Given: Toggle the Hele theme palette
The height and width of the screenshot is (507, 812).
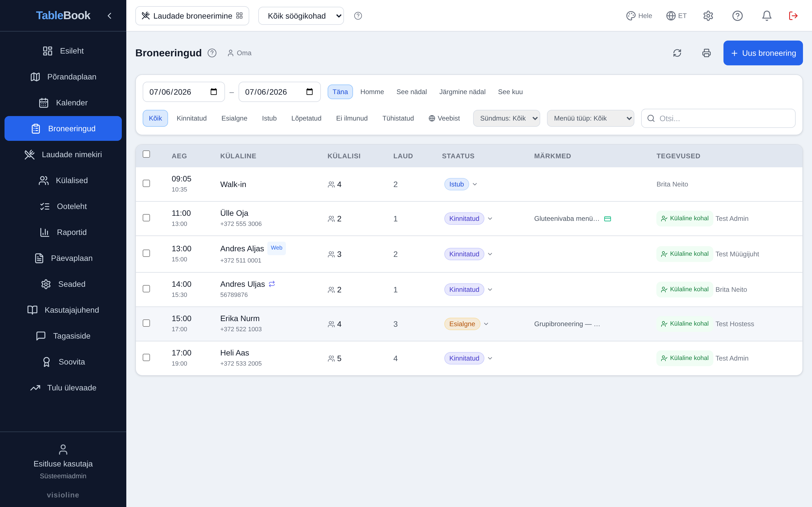Looking at the screenshot, I should point(639,16).
